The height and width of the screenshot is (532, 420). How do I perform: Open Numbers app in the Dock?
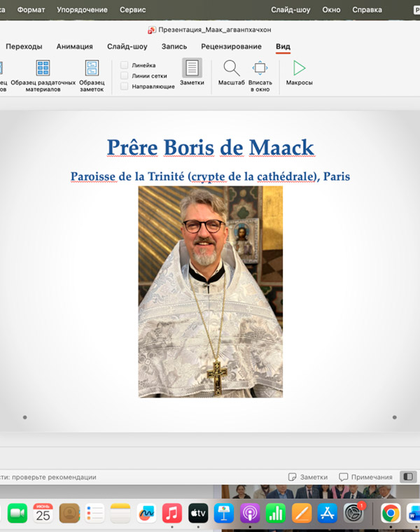[276, 513]
